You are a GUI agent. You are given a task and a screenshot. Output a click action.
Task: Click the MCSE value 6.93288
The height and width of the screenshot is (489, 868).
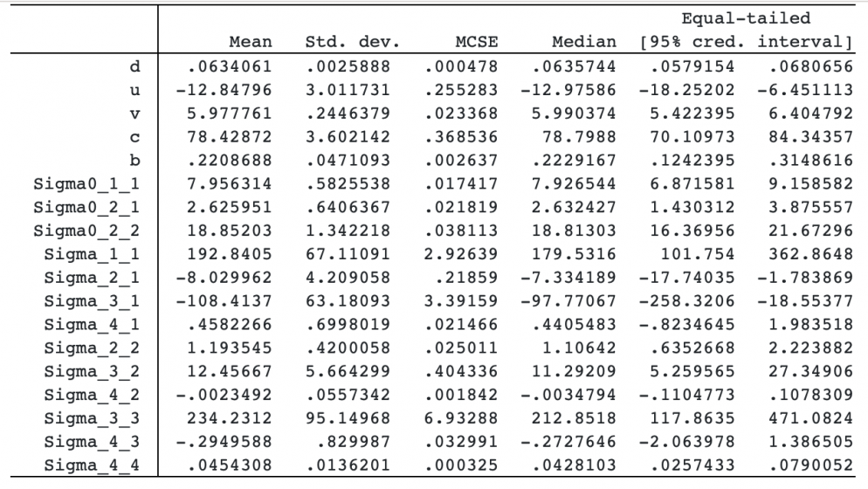(461, 418)
